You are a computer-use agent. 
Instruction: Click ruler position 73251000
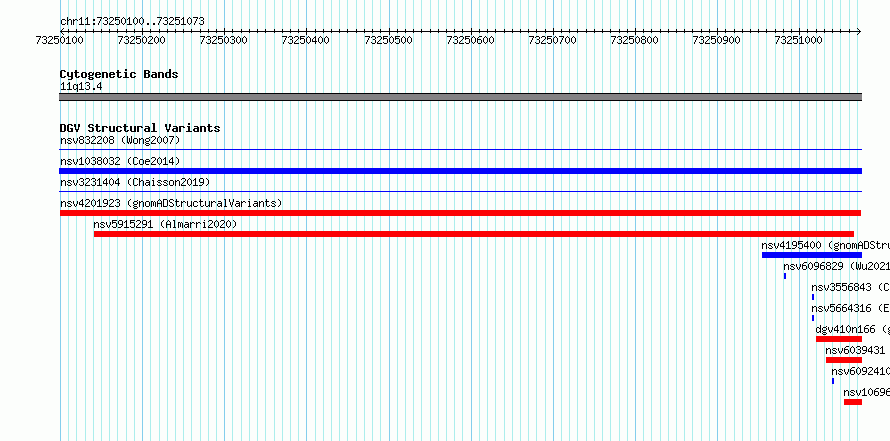[799, 40]
